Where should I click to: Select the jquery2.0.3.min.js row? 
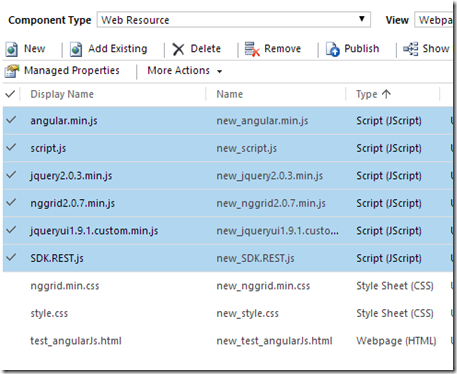[228, 176]
